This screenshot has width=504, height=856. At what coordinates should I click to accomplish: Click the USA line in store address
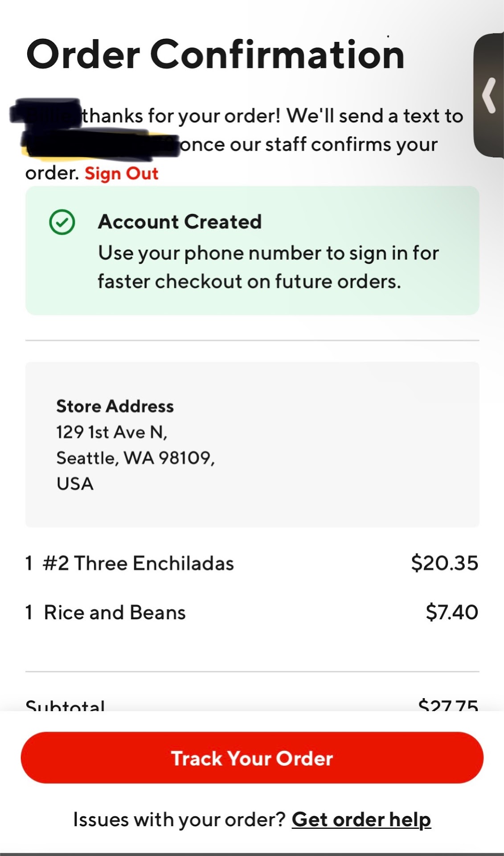pyautogui.click(x=75, y=484)
